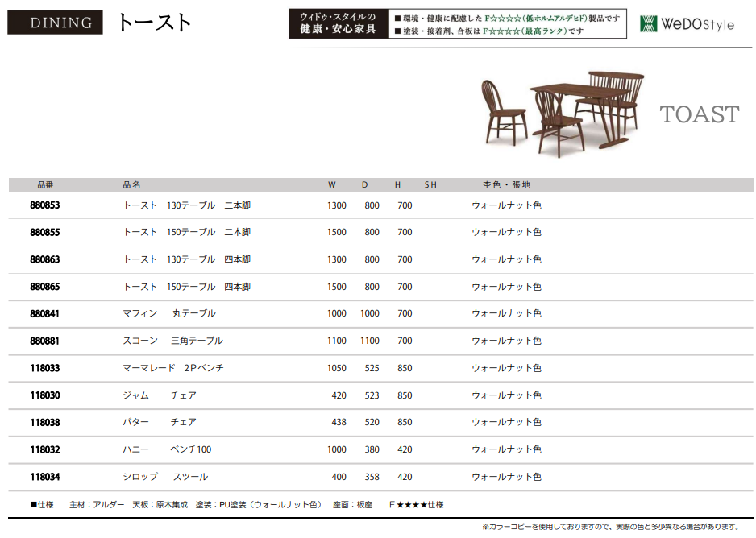This screenshot has height=538, width=756.
Task: Select the スコーン 三角テーブル product name
Action: [172, 341]
